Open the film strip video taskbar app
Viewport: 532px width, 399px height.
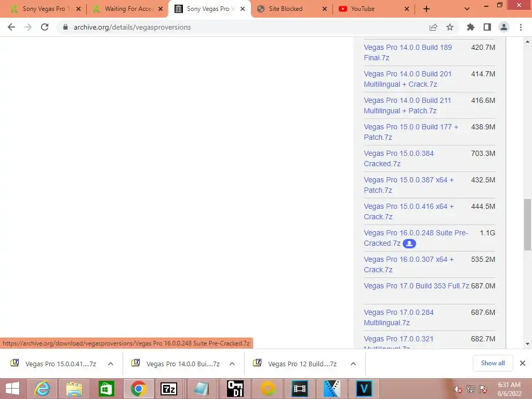300,389
